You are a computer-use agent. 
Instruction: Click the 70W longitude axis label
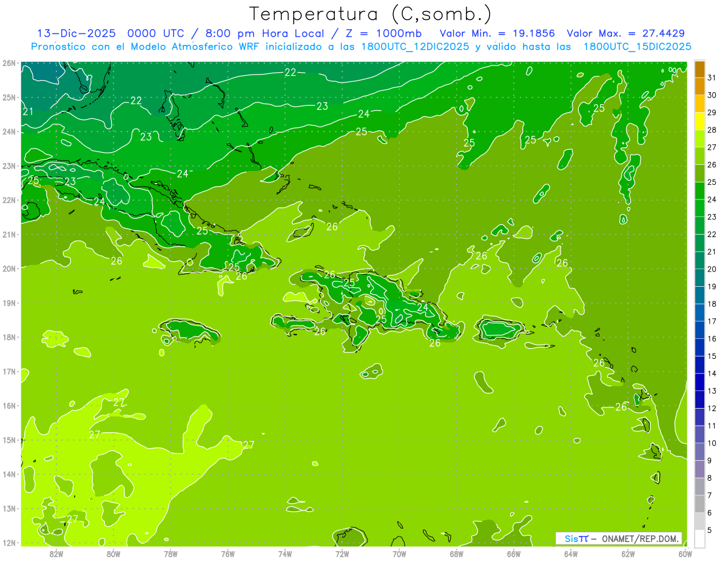click(399, 554)
